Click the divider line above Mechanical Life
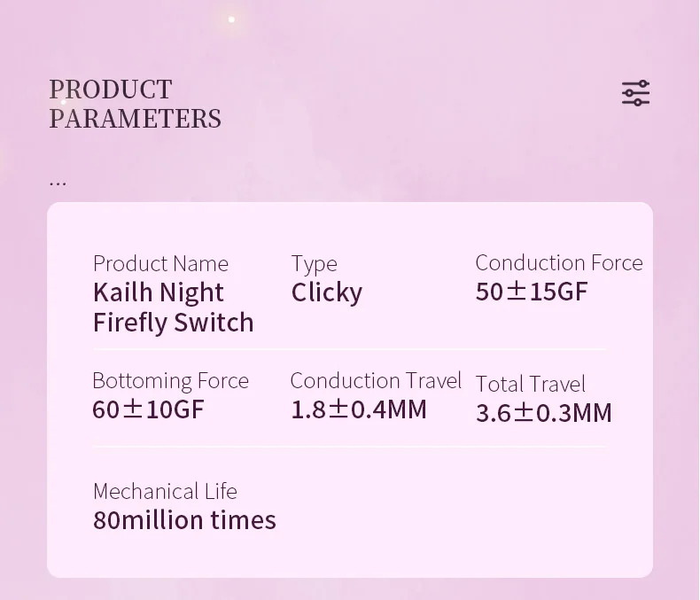700x600 pixels. pyautogui.click(x=349, y=446)
